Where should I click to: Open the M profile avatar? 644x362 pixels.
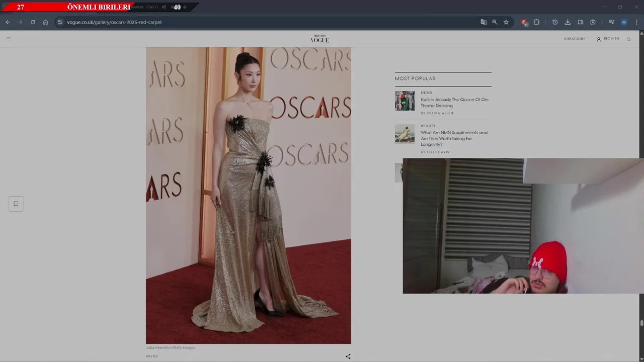pyautogui.click(x=624, y=22)
